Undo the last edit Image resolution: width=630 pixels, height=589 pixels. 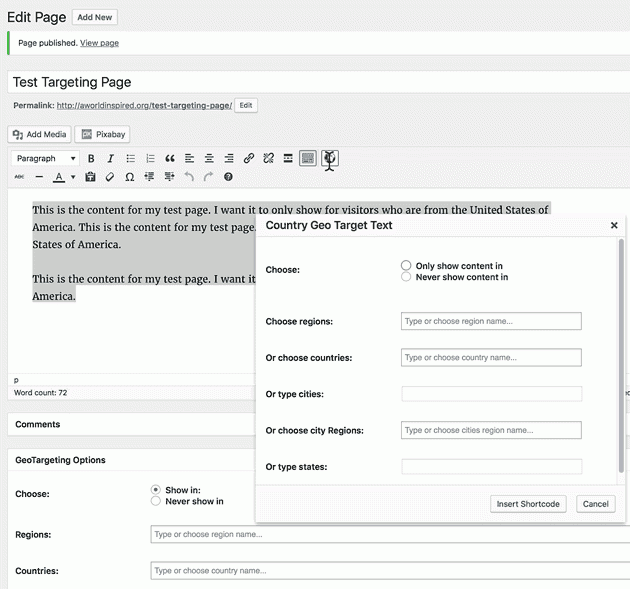[189, 177]
